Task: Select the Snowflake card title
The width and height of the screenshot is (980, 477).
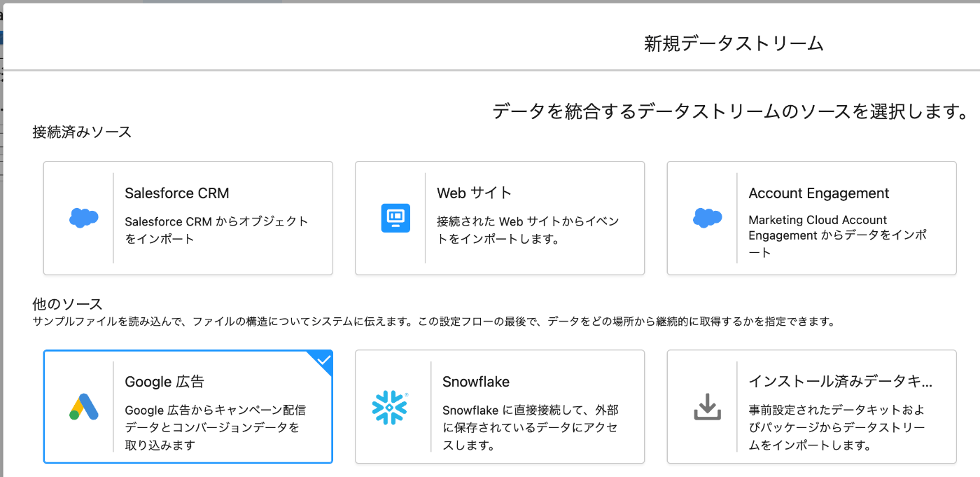Action: click(x=476, y=382)
